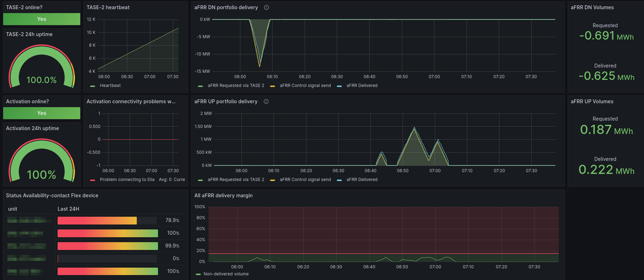Viewport: 644px width, 280px height.
Task: Toggle aFRR Delivered series in DN portfolio legend
Action: [x=362, y=86]
